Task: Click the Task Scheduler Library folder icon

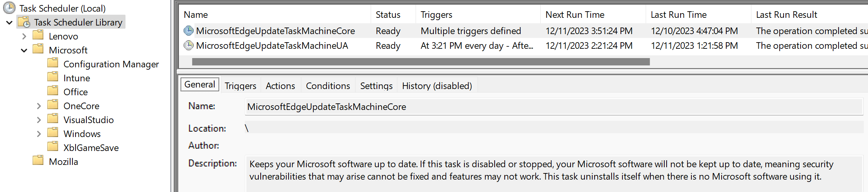Action: click(x=24, y=22)
